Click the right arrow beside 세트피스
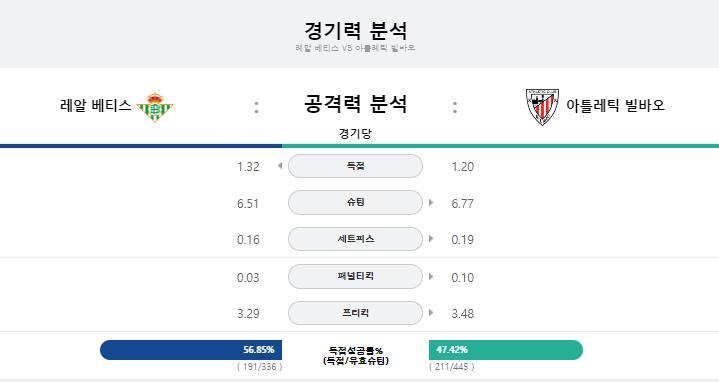This screenshot has height=382, width=719. click(431, 238)
